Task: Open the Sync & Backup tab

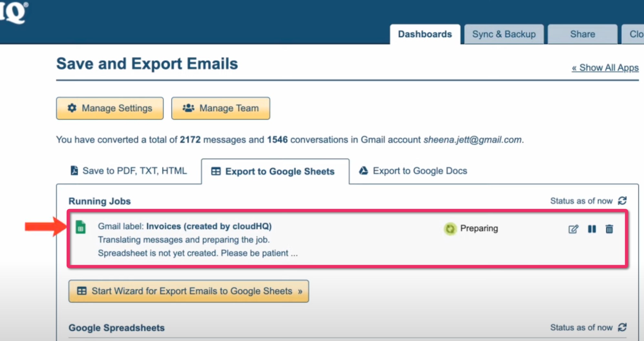Action: click(504, 34)
